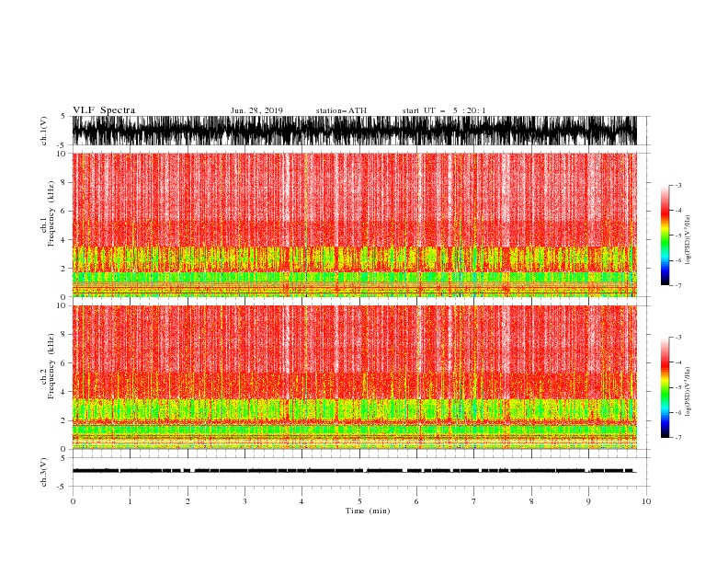Click time axis tick label "1"
Screen dimensions: 728x563
tap(130, 501)
